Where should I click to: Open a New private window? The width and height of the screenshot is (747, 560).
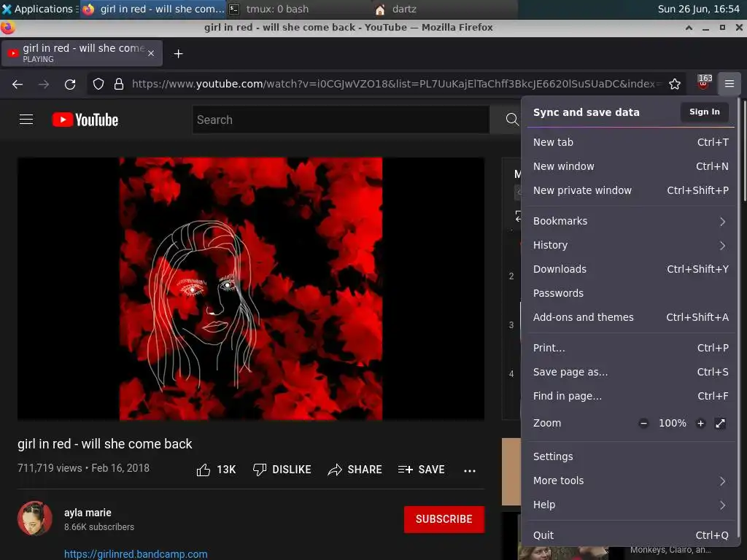pos(630,190)
